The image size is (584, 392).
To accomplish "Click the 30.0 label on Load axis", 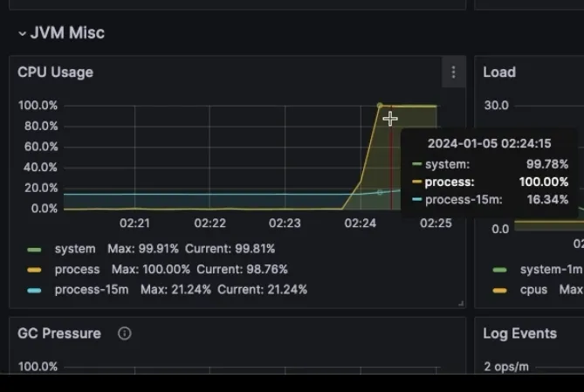I will (496, 106).
